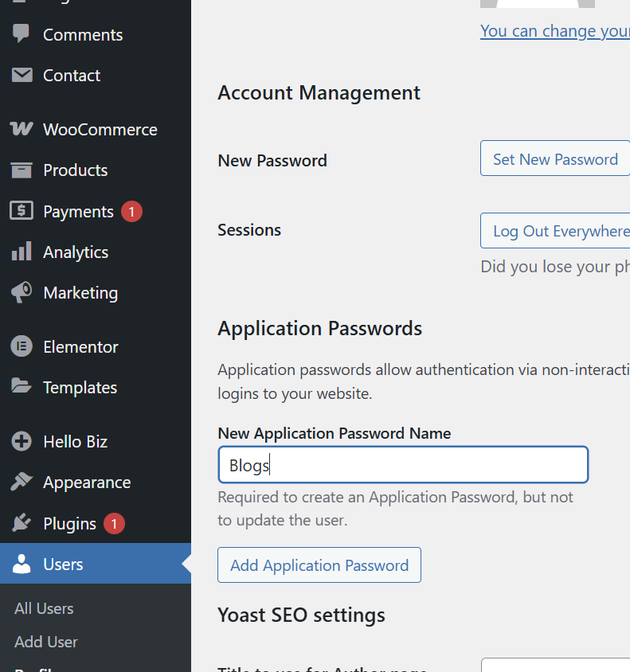Click the Analytics bar chart icon
Image resolution: width=630 pixels, height=672 pixels.
coord(22,252)
